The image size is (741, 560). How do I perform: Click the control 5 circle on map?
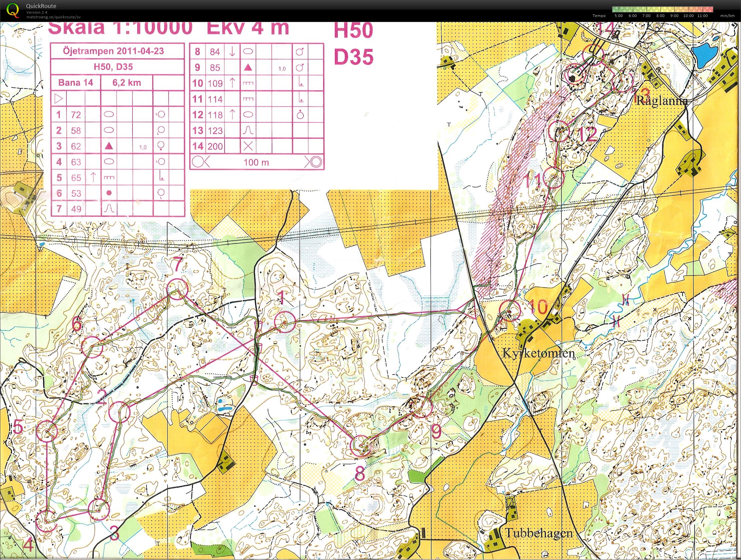[46, 431]
